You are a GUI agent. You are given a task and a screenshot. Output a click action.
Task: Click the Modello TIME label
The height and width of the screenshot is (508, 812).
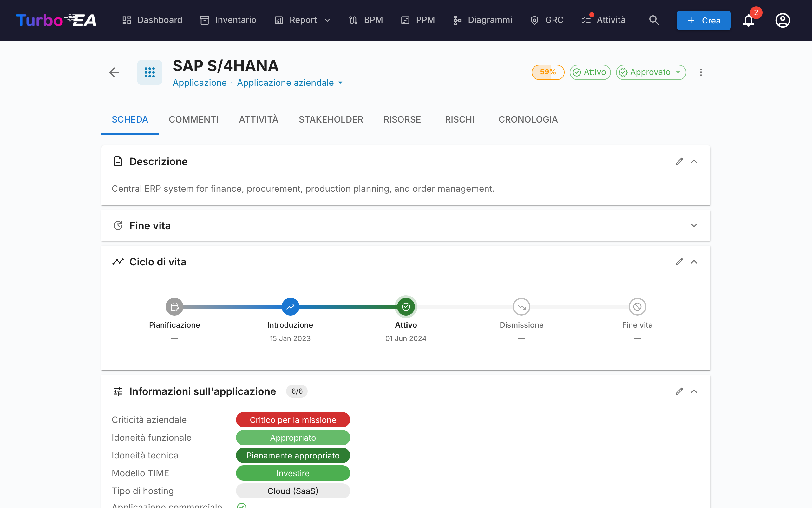coord(140,473)
